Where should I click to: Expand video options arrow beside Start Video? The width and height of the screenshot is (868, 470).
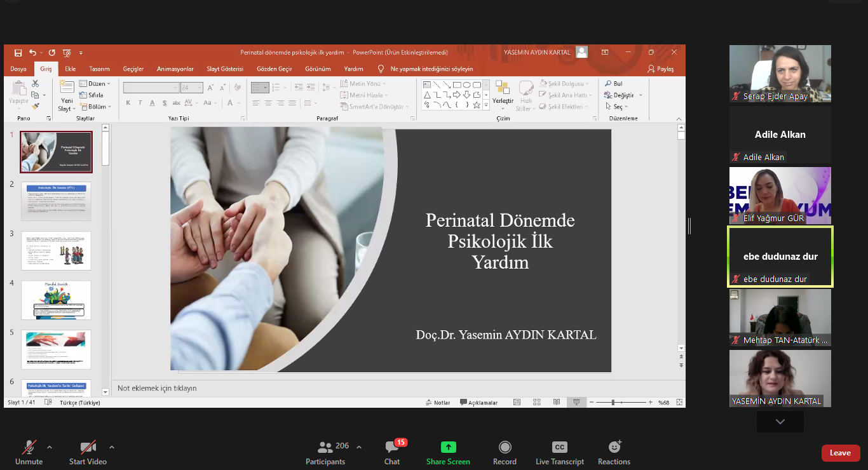[112, 447]
